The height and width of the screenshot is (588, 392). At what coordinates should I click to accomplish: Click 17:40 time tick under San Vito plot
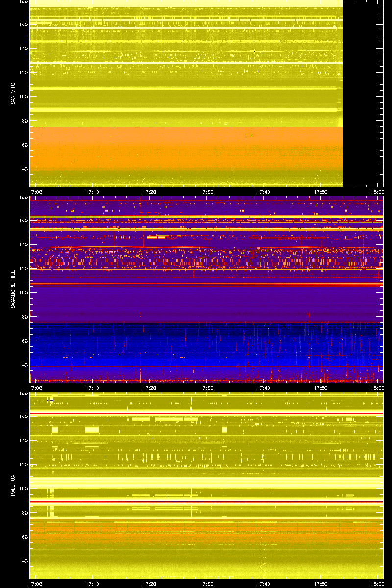[x=264, y=192]
